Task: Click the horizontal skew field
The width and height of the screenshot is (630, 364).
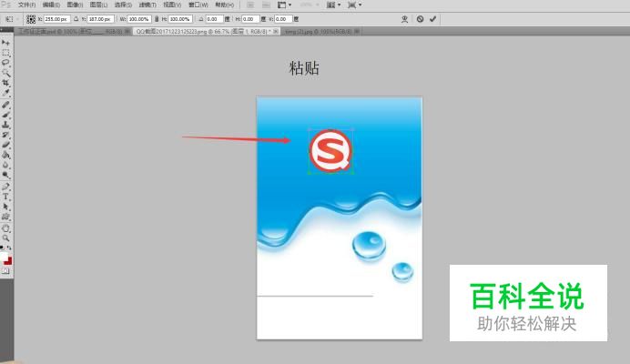Action: click(x=250, y=19)
